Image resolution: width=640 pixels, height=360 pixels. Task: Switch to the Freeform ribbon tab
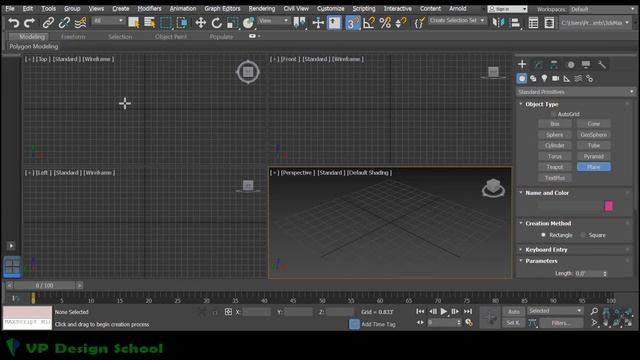(73, 37)
